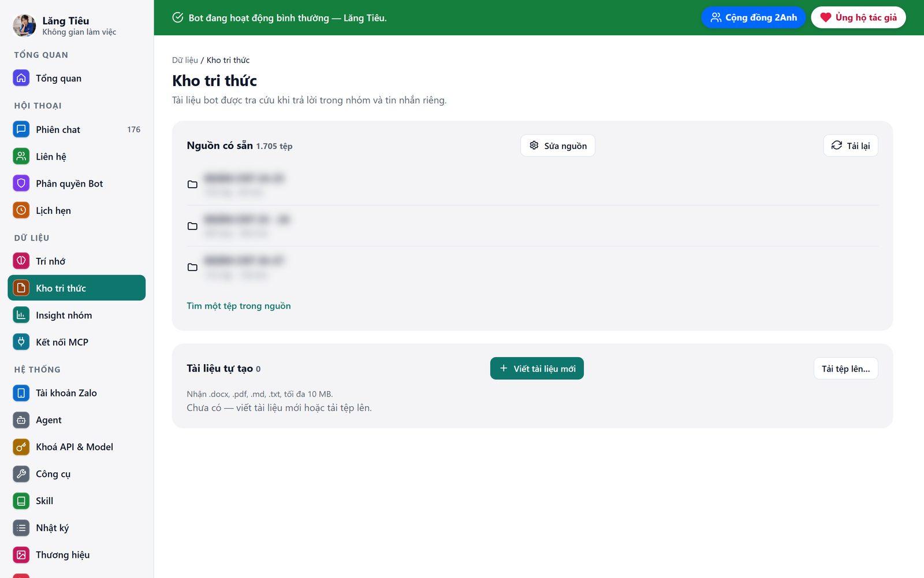Select the 1.705 tệp file count

[x=274, y=146]
